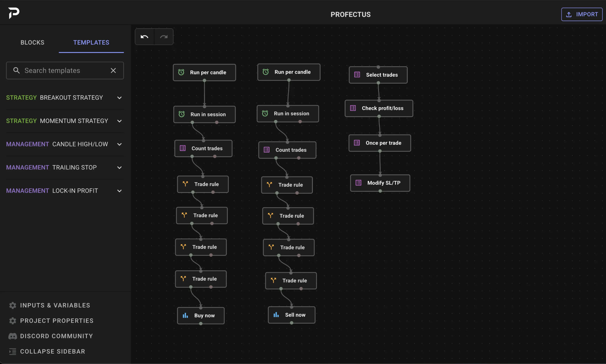Click the redo arrow button

(x=164, y=37)
